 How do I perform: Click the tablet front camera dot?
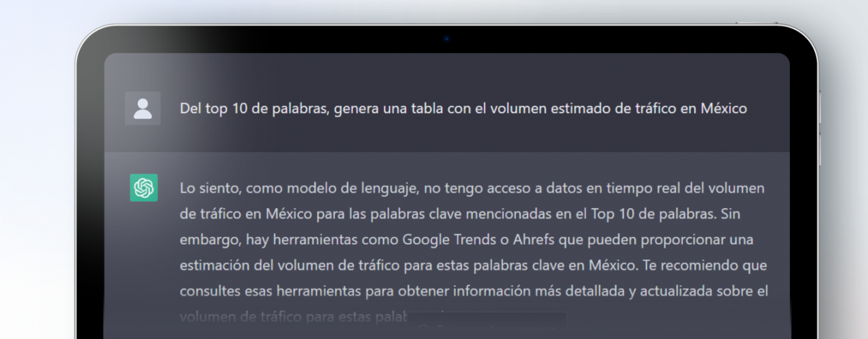[x=446, y=39]
